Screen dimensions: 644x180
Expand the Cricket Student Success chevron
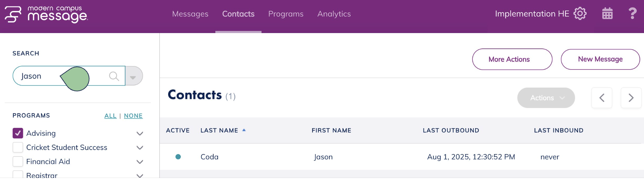(140, 148)
